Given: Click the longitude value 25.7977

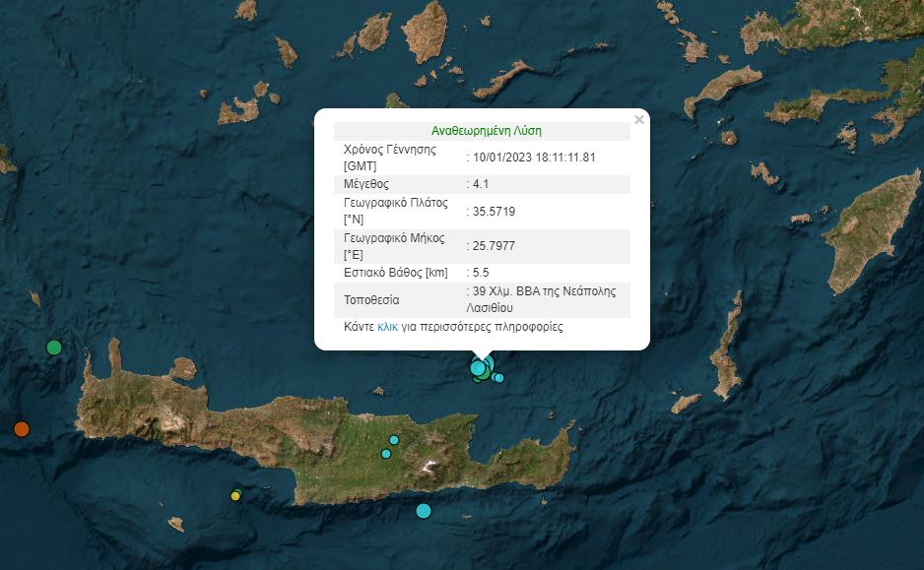Looking at the screenshot, I should click(x=494, y=245).
